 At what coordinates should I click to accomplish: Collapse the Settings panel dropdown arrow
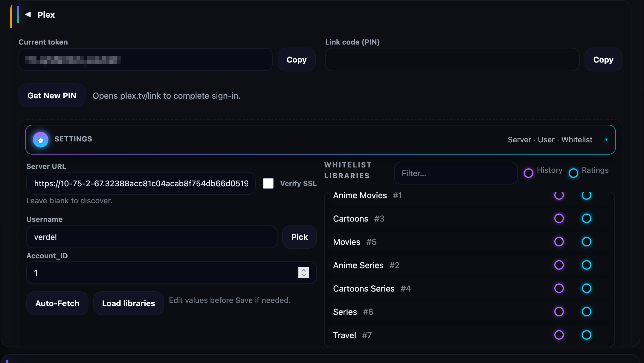(x=606, y=140)
